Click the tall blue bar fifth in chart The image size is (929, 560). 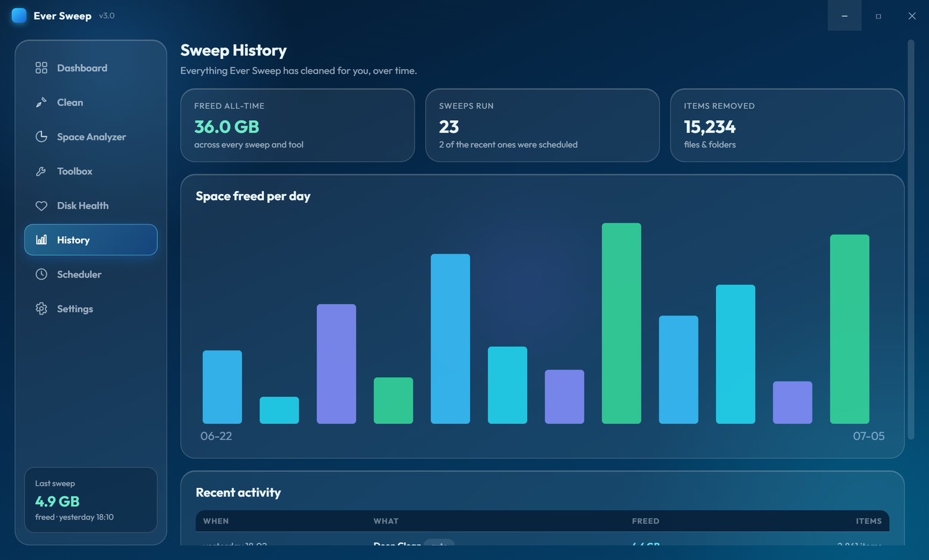tap(450, 339)
